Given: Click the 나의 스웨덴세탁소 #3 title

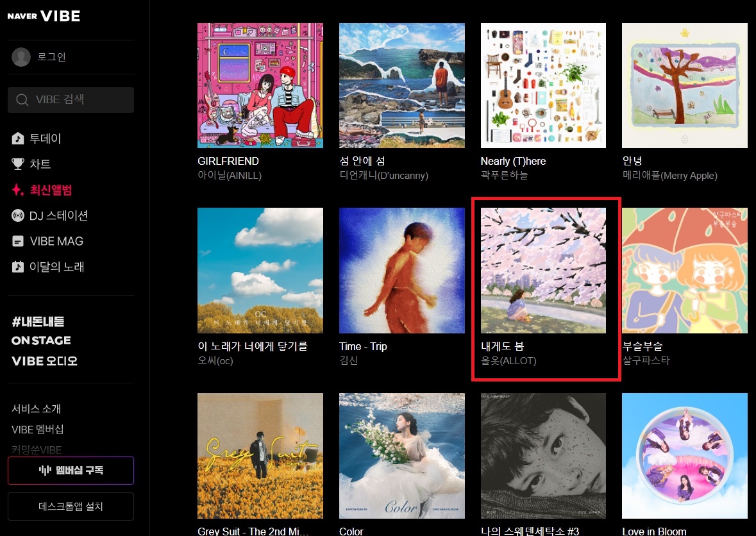Looking at the screenshot, I should click(x=530, y=531).
